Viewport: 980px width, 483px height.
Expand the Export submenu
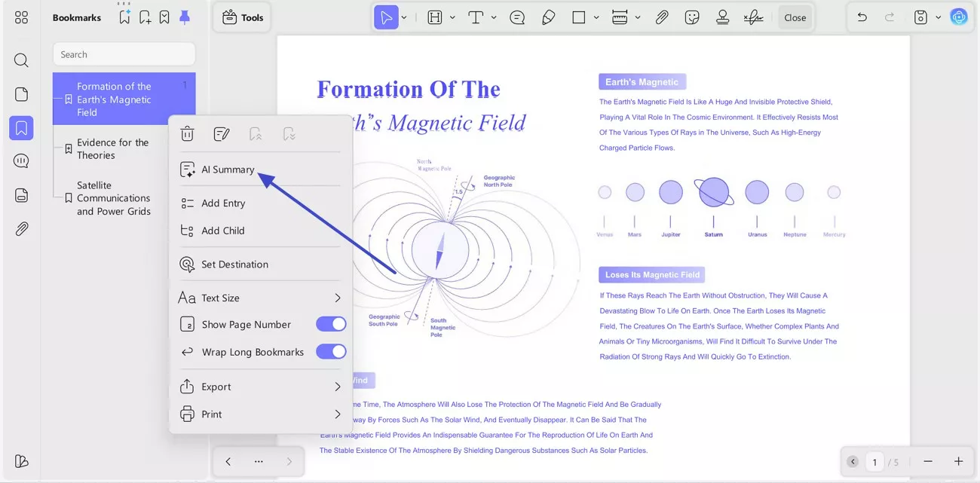(337, 387)
